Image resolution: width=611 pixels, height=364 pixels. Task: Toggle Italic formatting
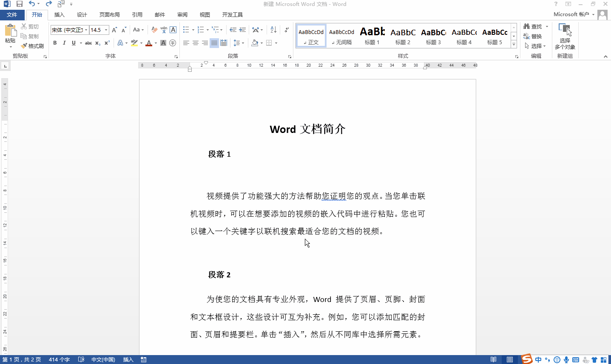[64, 43]
